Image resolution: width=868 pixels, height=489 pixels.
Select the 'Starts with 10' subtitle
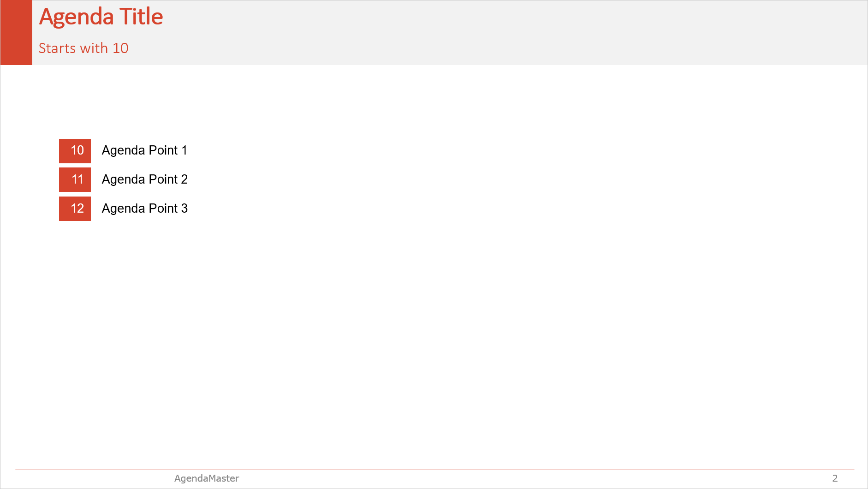click(83, 48)
